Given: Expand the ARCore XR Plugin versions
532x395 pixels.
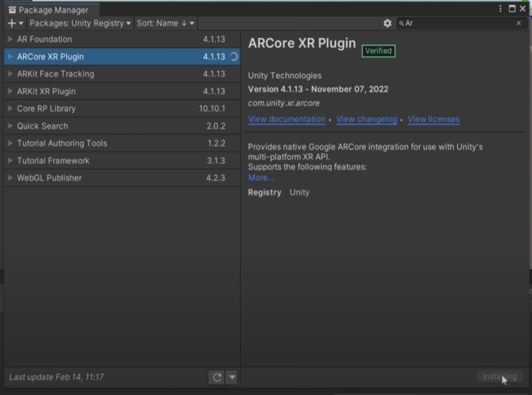Looking at the screenshot, I should (x=10, y=56).
